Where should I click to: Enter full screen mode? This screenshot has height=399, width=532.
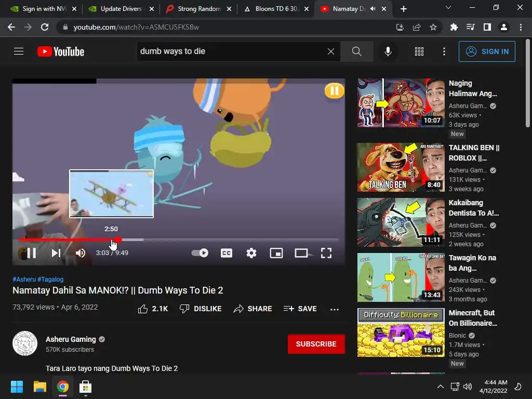tap(326, 253)
